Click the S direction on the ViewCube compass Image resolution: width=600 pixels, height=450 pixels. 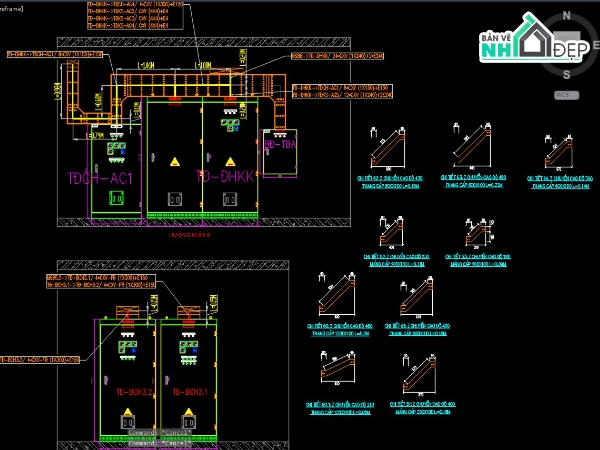coord(567,73)
